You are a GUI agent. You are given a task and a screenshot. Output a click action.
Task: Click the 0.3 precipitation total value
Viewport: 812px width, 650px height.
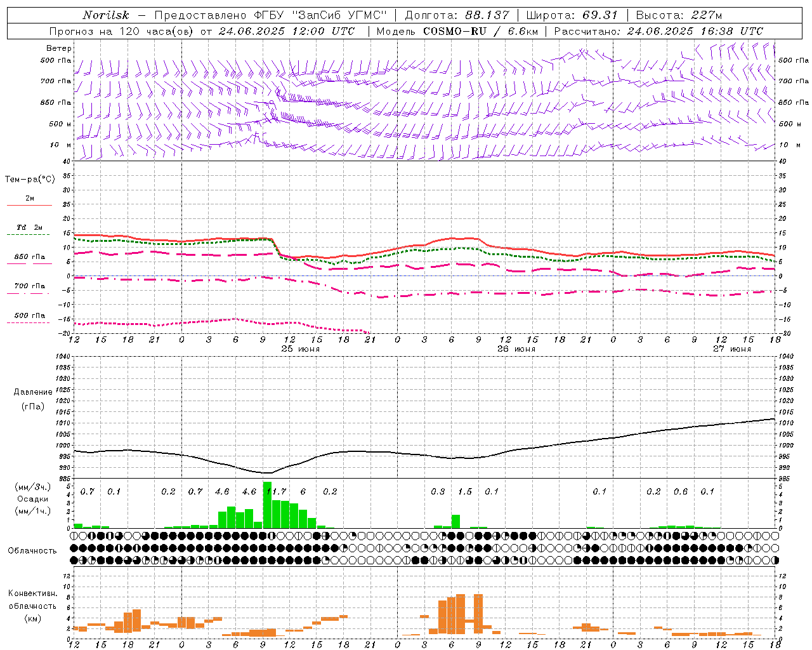438,491
